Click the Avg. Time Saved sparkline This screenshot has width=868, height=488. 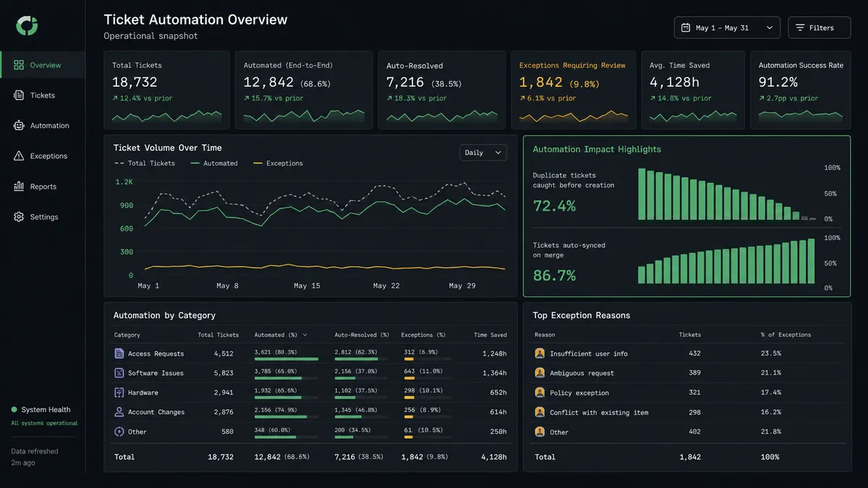coord(693,116)
